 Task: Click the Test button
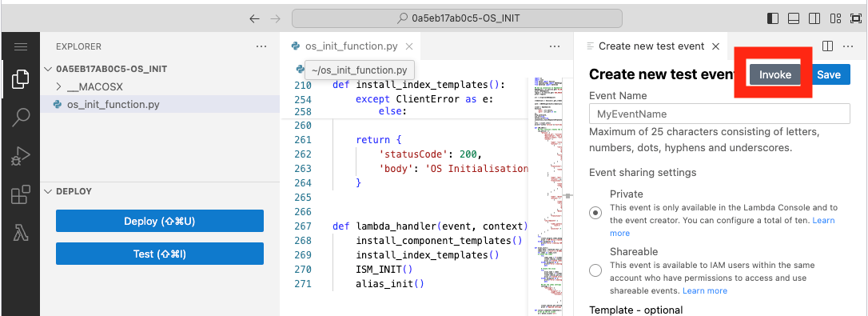pyautogui.click(x=159, y=254)
